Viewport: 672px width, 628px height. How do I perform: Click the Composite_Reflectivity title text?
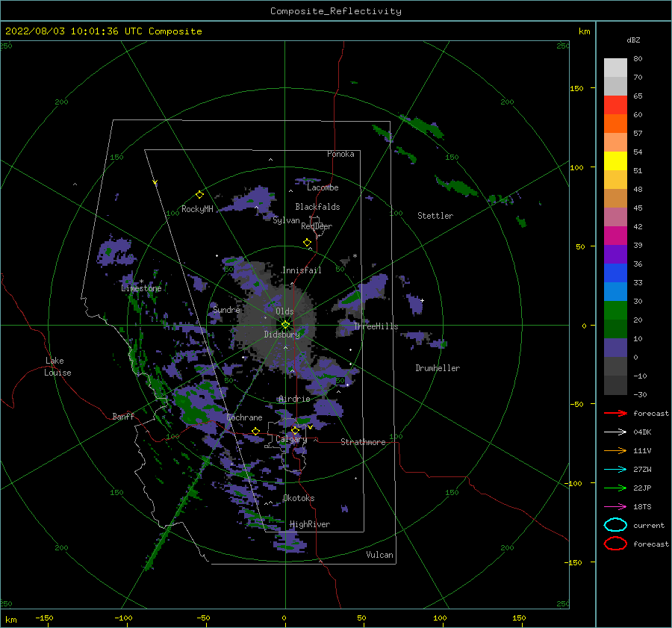click(x=336, y=11)
